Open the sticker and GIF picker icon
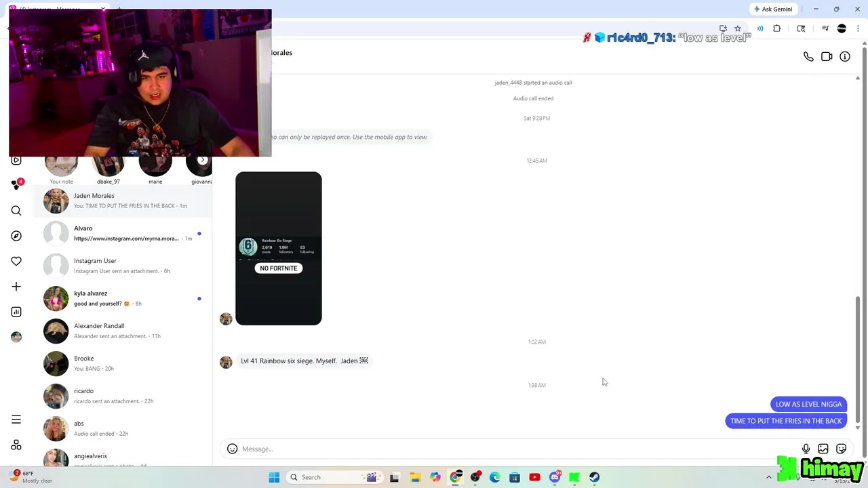Viewport: 868px width, 488px height. 842,449
